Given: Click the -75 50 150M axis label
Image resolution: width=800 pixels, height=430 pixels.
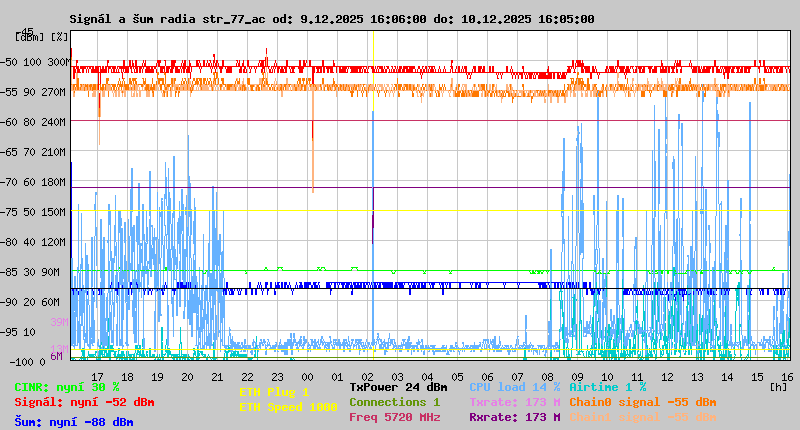Looking at the screenshot, I should point(33,212).
